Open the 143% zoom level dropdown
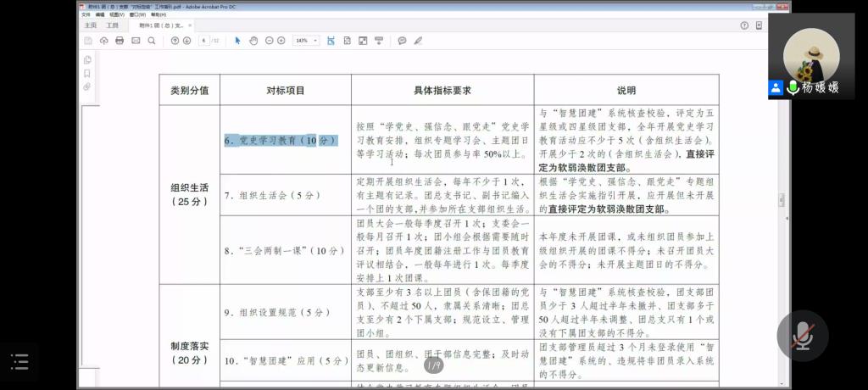 pyautogui.click(x=306, y=41)
